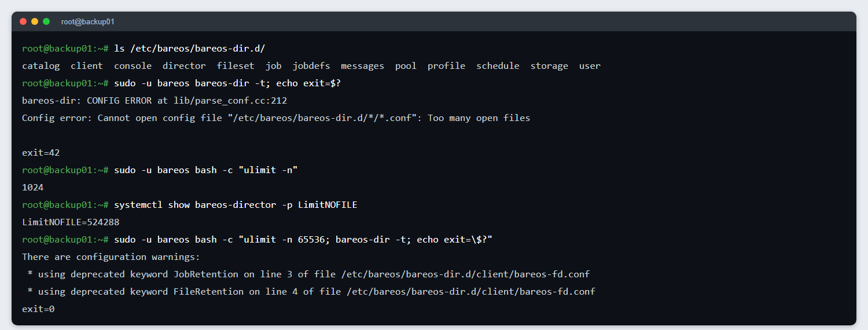Click the red close window button
This screenshot has height=330, width=868.
pos(23,21)
